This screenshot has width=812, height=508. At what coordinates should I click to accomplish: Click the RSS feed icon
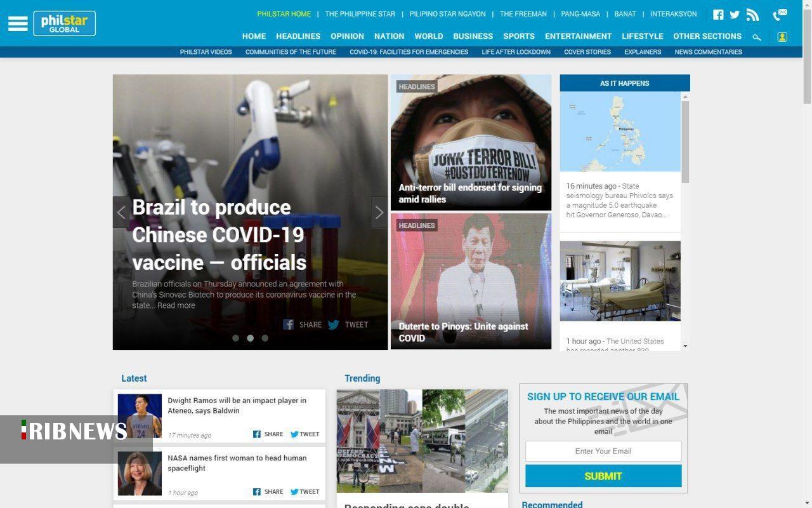click(752, 15)
